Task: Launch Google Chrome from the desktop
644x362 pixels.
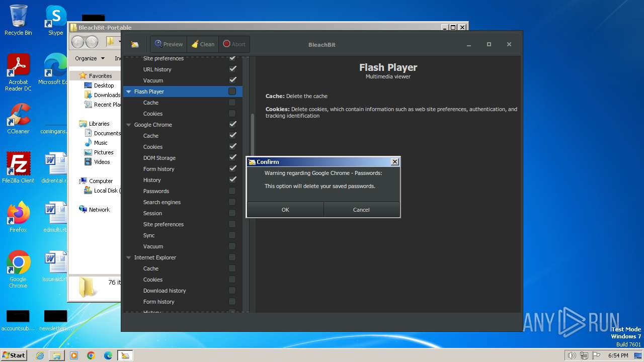Action: tap(18, 269)
